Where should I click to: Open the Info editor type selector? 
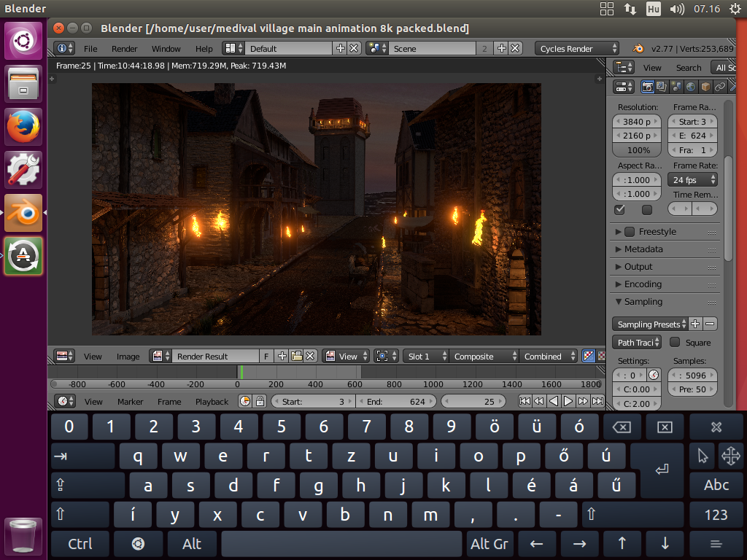point(65,49)
